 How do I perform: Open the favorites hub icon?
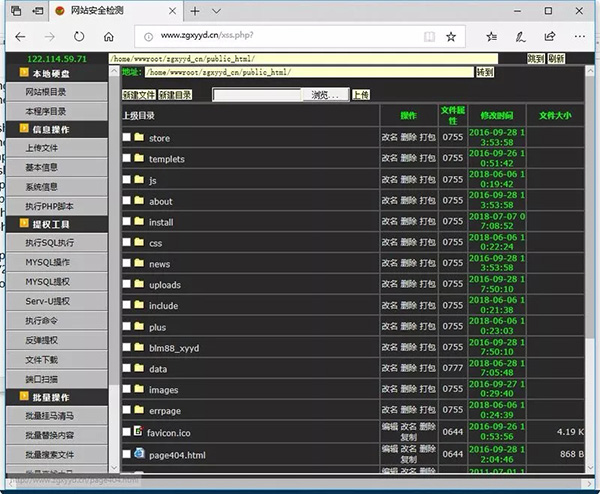click(491, 37)
